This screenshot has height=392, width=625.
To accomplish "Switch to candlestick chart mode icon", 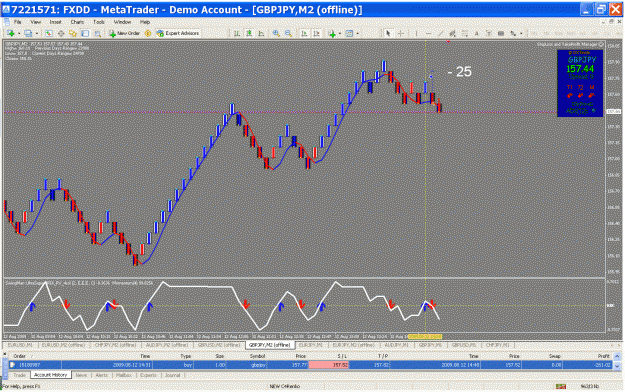I will 249,33.
